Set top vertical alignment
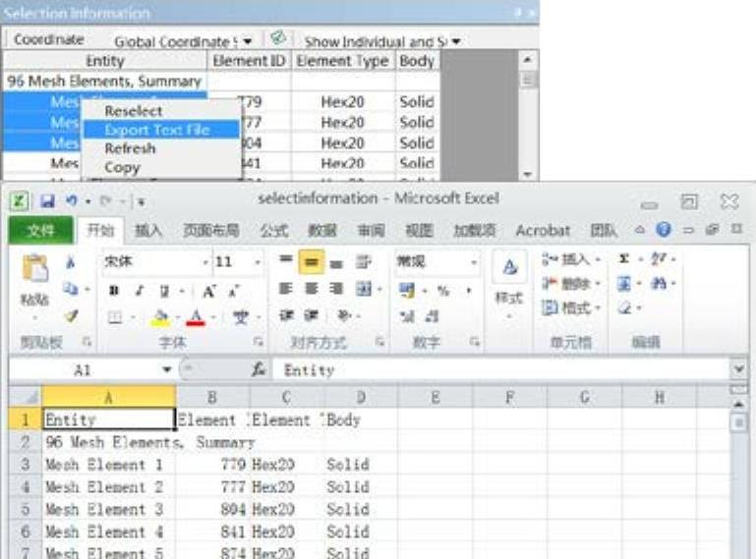This screenshot has width=756, height=559. pos(286,260)
